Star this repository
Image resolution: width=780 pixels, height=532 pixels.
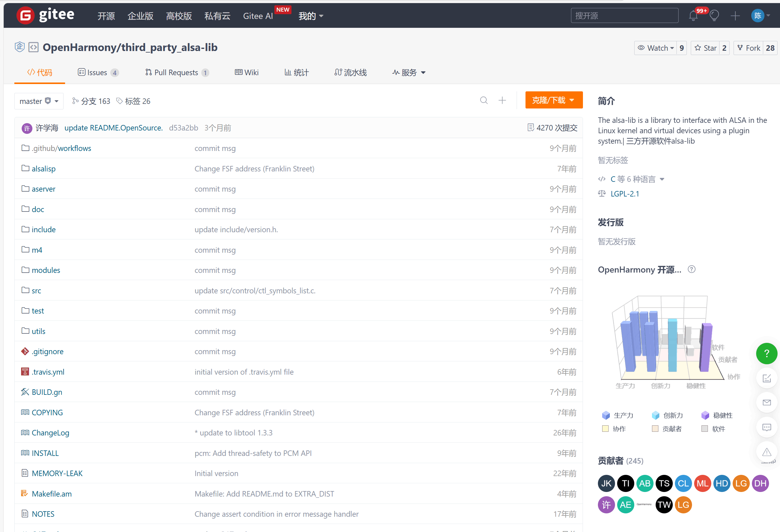click(705, 48)
